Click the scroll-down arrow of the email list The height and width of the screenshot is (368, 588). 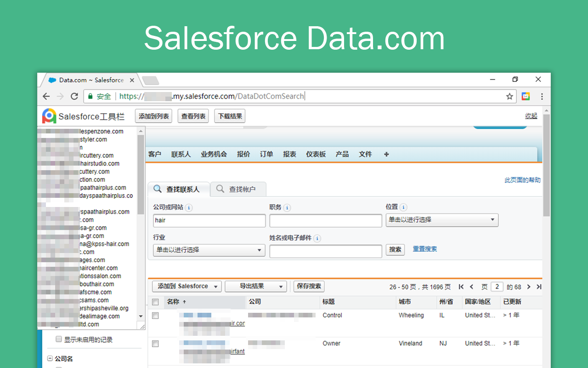click(x=141, y=316)
